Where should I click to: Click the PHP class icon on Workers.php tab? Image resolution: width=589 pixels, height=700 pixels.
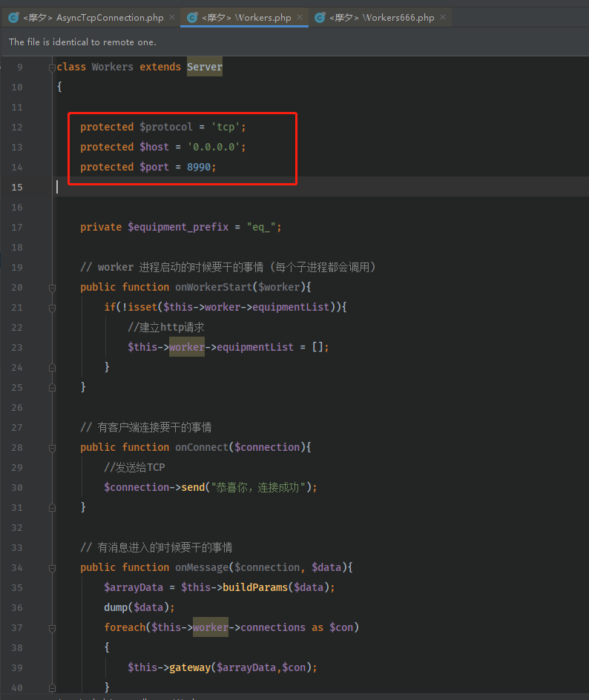[192, 17]
